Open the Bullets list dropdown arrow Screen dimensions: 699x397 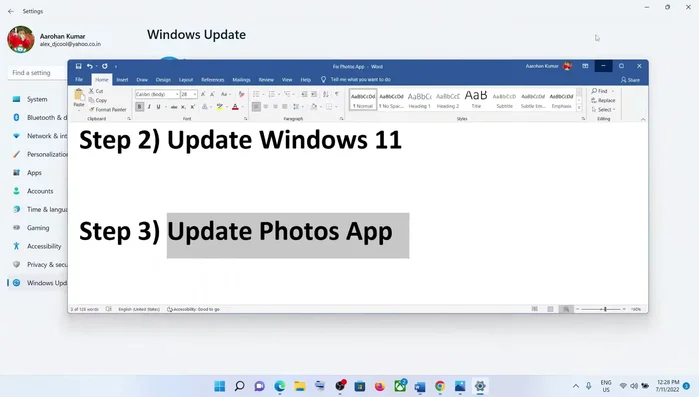click(x=263, y=94)
